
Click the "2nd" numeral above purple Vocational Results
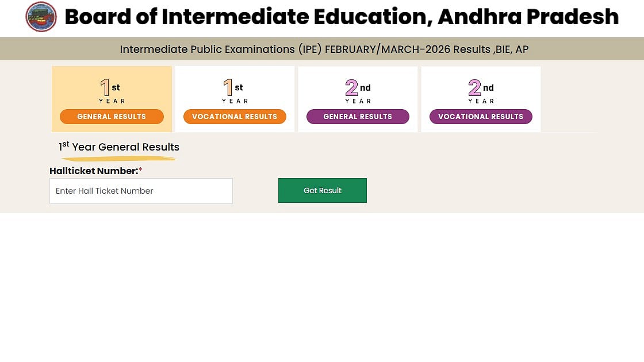(x=475, y=88)
